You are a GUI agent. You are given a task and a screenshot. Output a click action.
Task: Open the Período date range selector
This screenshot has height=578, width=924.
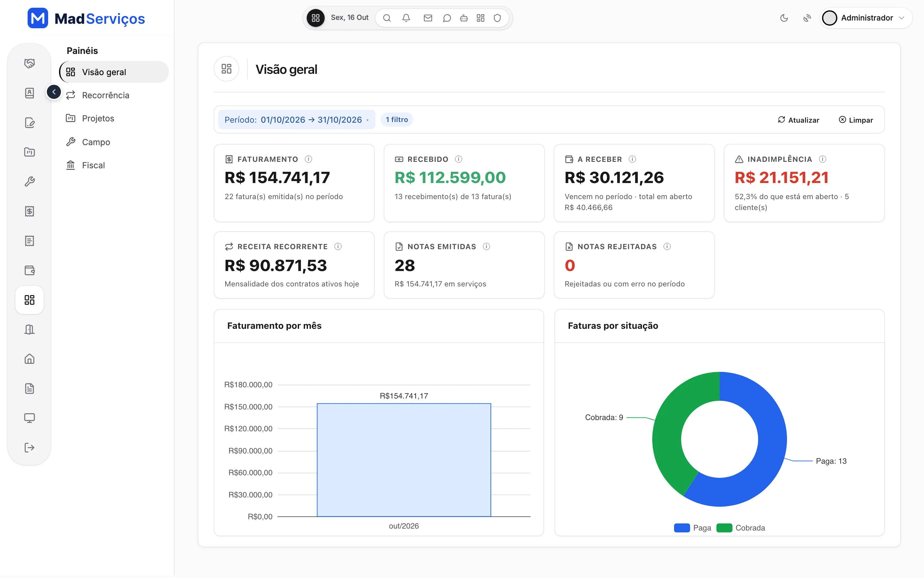coord(296,120)
